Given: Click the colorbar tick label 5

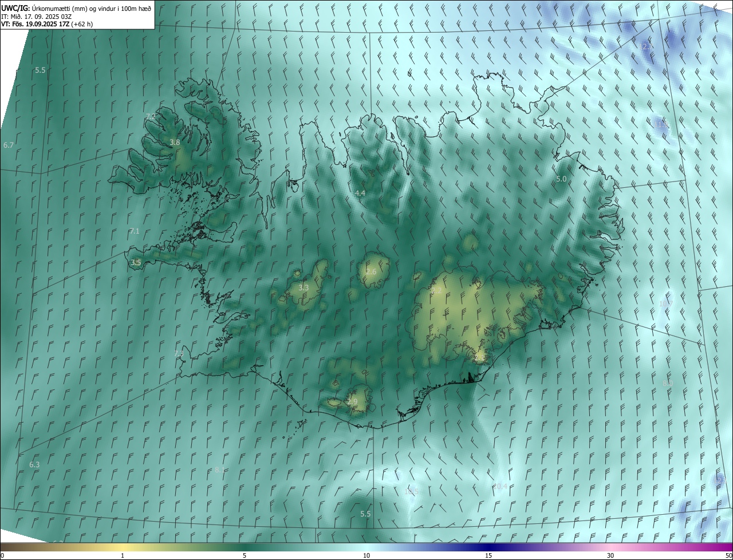Looking at the screenshot, I should [x=245, y=555].
